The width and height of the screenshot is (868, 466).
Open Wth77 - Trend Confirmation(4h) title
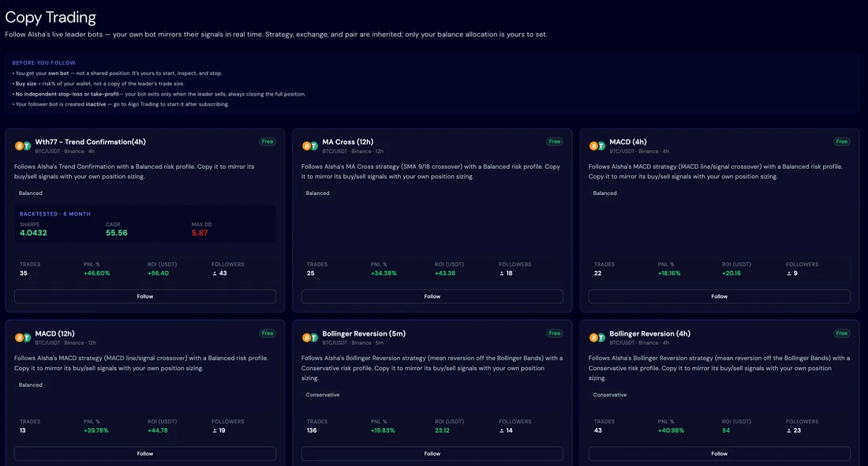tap(90, 142)
